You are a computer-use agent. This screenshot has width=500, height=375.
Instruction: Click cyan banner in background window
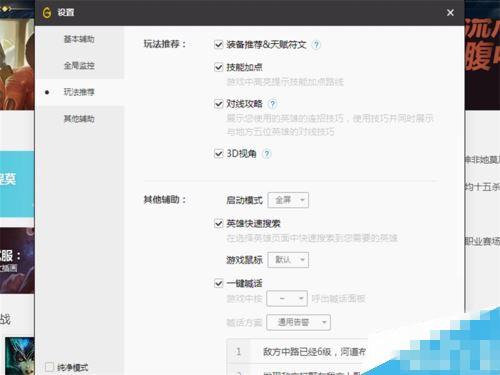17,184
